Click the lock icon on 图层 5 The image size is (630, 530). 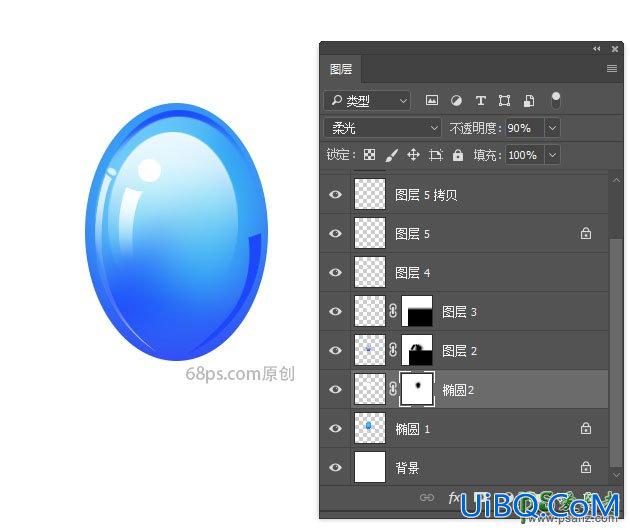586,233
